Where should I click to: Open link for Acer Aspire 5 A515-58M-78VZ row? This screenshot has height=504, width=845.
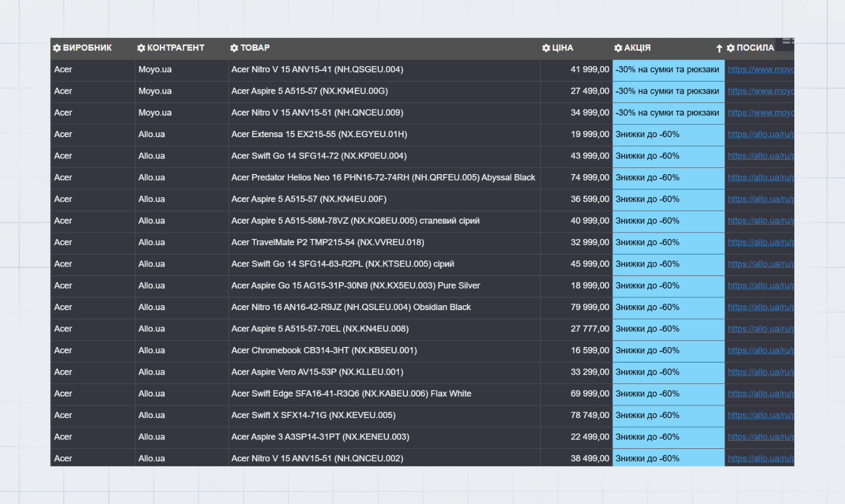tap(761, 221)
